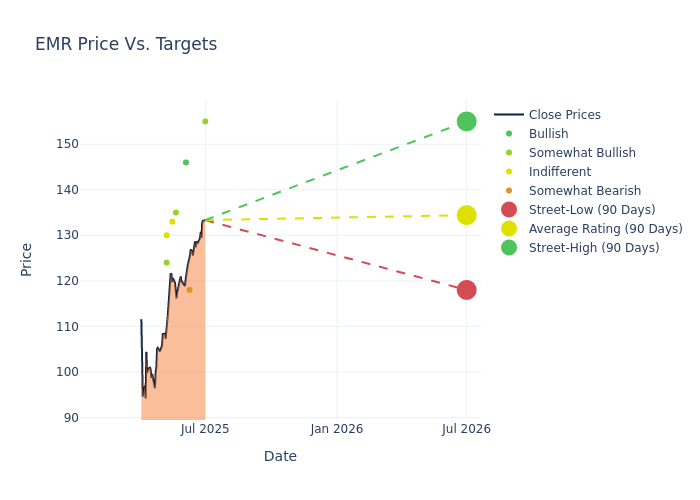Click the yellow Indifferent dot at 130
Viewport: 700px width, 500px height.
tap(167, 235)
